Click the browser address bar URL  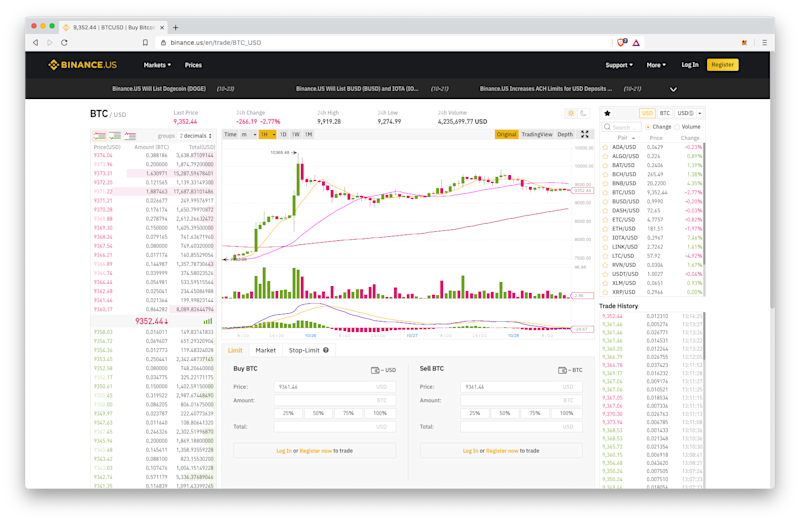pyautogui.click(x=216, y=42)
